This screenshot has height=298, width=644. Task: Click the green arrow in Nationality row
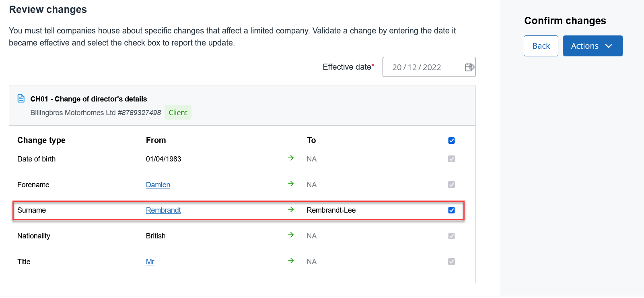pos(291,235)
